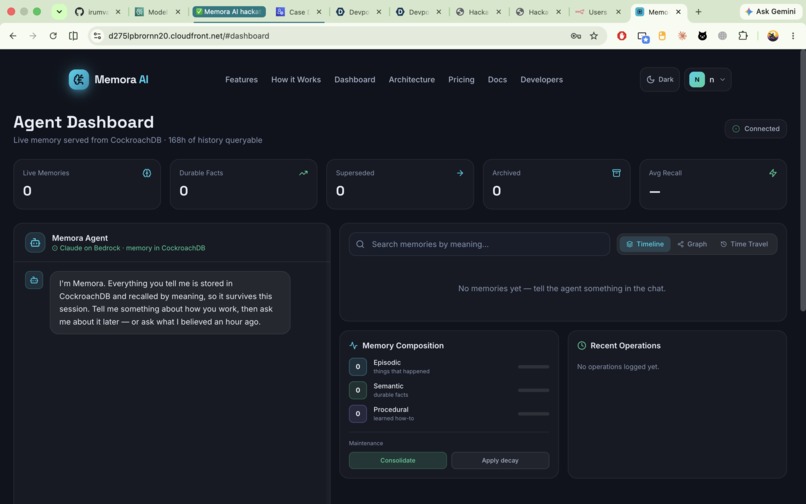Screen dimensions: 806x504
Task: Click the robot avatar beside chat message
Action: point(34,280)
